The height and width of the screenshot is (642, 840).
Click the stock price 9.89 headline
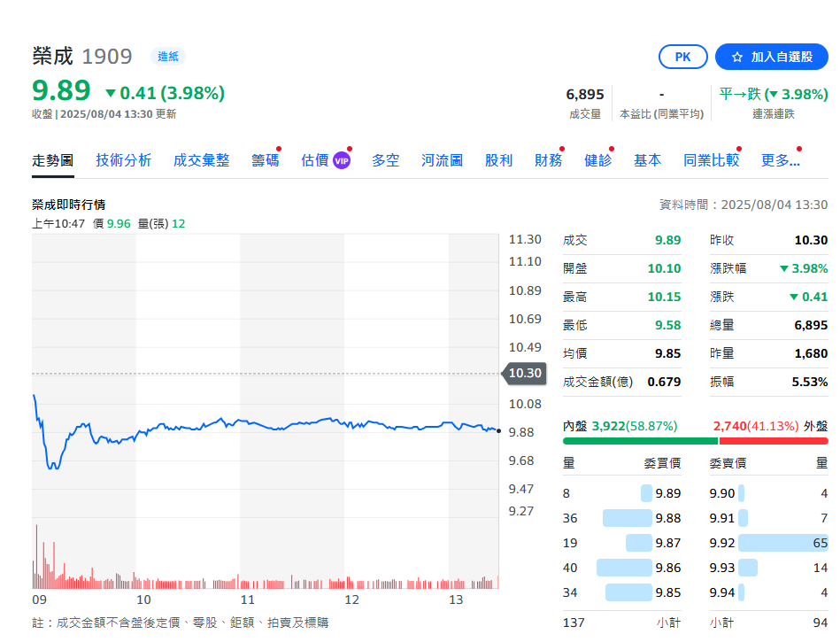click(61, 90)
